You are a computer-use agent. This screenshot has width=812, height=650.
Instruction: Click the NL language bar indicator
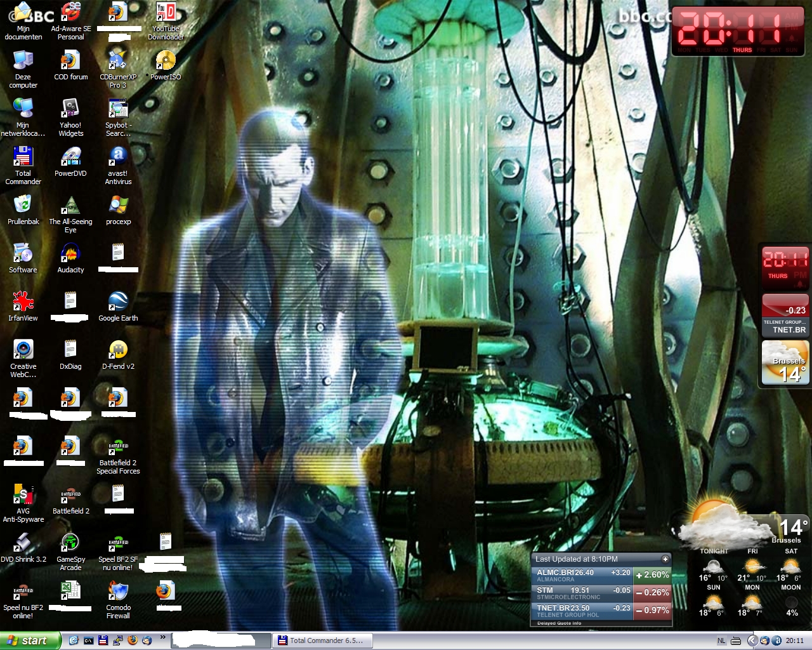(x=721, y=641)
